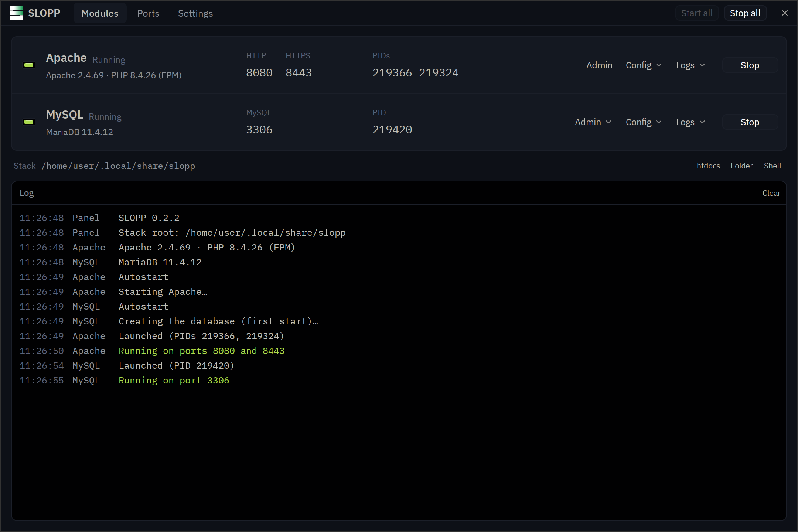798x532 pixels.
Task: Open the Ports tab
Action: point(148,13)
